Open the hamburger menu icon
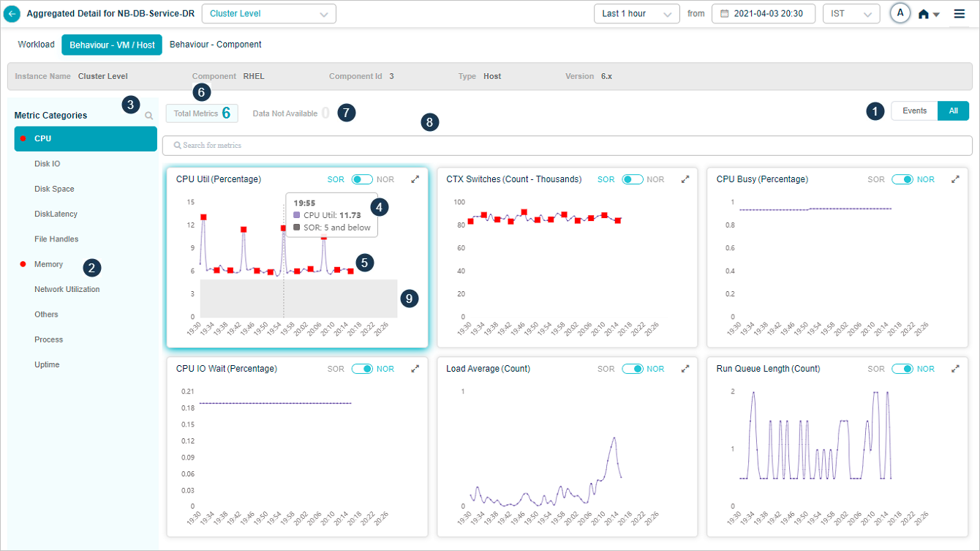 coord(959,14)
